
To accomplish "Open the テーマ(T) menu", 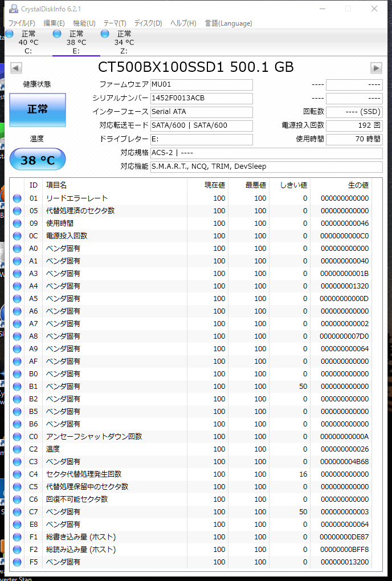I will point(115,23).
